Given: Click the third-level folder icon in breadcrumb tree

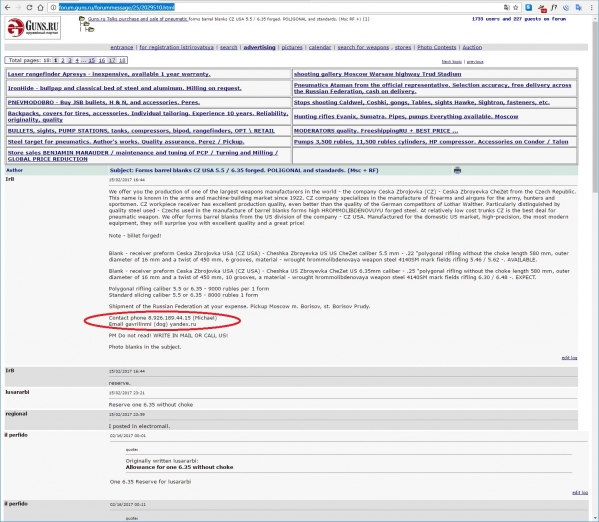Looking at the screenshot, I should [91, 29].
